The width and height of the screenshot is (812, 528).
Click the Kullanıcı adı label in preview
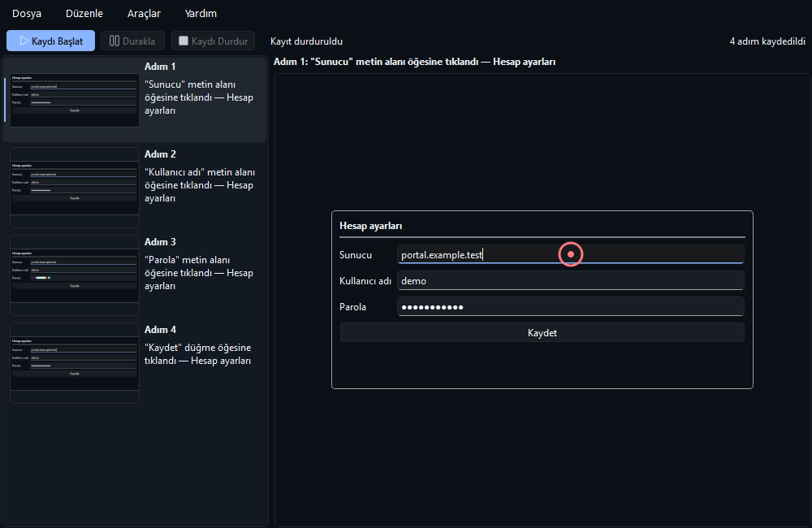(x=365, y=281)
